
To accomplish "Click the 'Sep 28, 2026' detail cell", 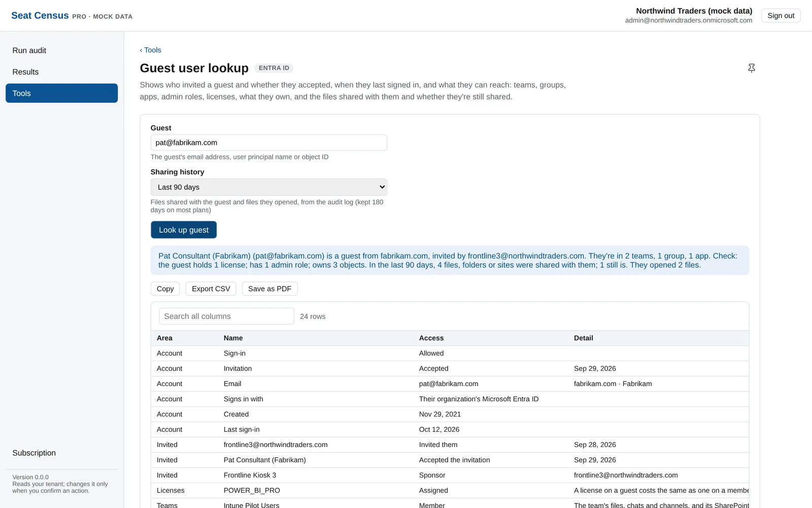I will (595, 444).
